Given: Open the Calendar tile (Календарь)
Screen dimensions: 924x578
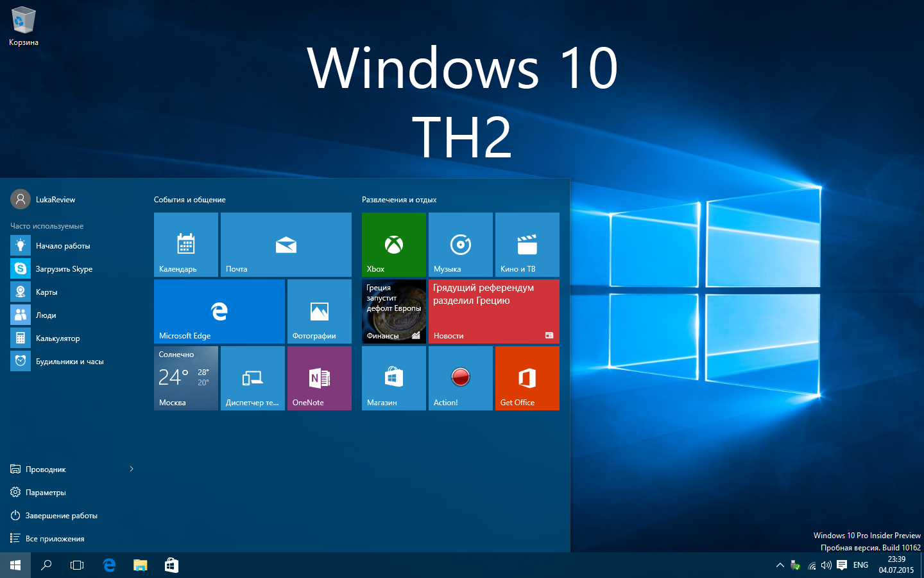Looking at the screenshot, I should click(186, 245).
